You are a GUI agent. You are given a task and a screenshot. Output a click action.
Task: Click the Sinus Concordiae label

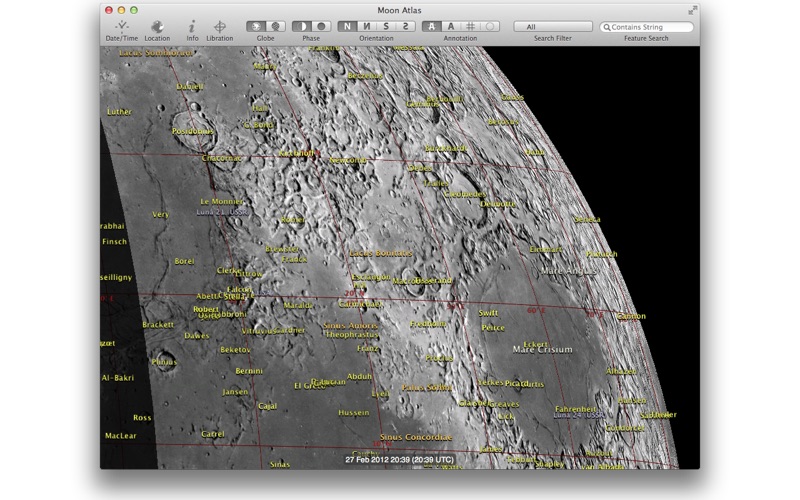[x=416, y=437]
